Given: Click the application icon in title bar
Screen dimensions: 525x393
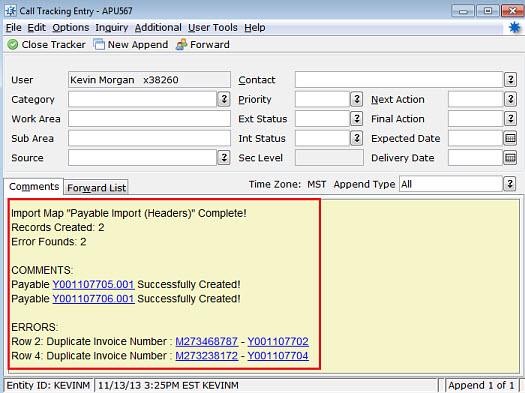Looking at the screenshot, I should [x=11, y=11].
